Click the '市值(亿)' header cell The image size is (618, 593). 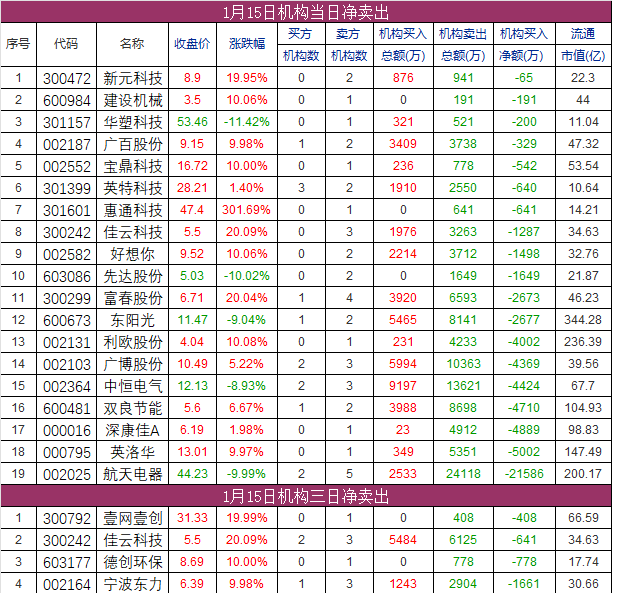tap(583, 56)
